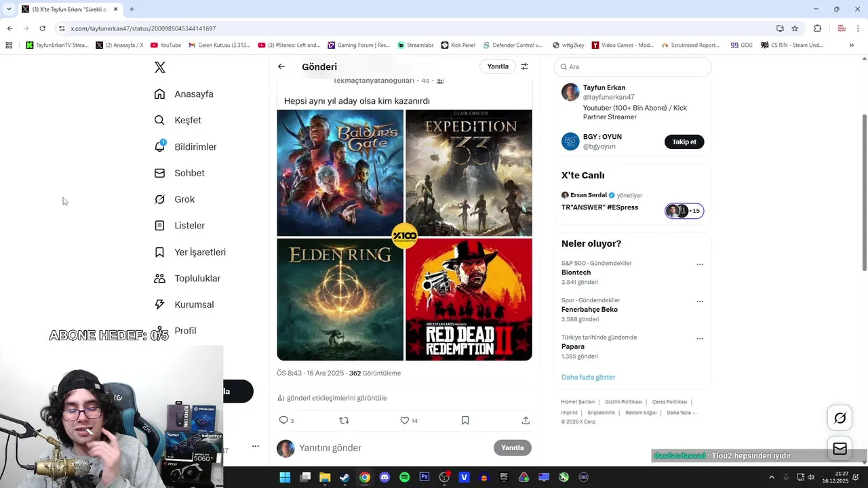Open Kick Panel bookmark
Screen dimensions: 868x488
pyautogui.click(x=458, y=45)
